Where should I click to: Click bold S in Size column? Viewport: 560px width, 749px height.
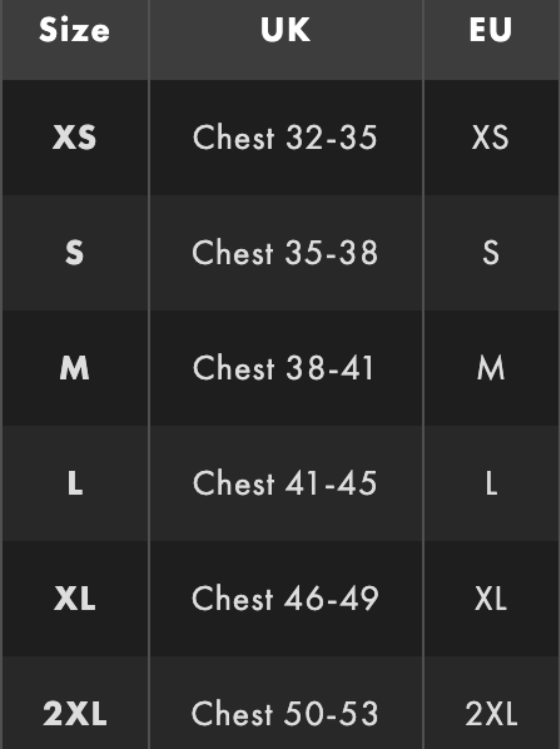click(x=75, y=252)
